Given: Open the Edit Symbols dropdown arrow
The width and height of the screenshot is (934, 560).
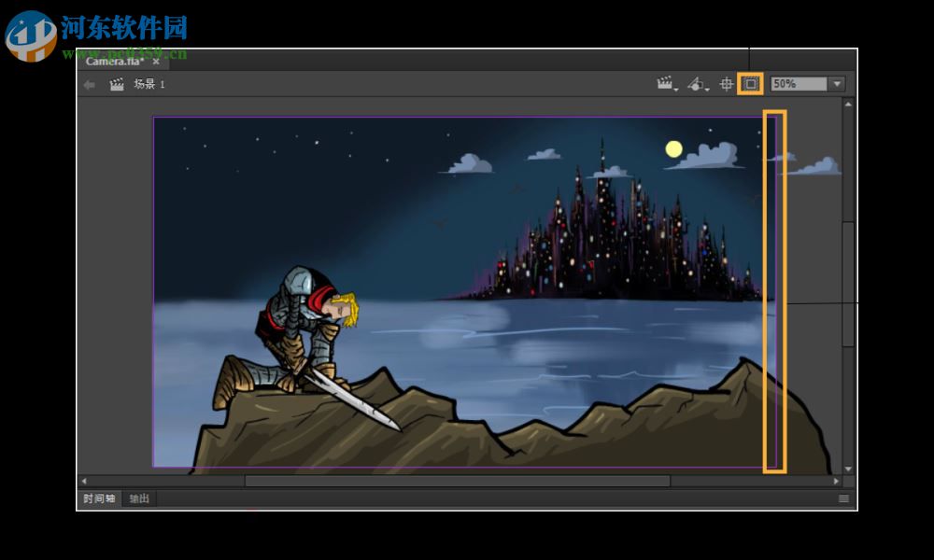Looking at the screenshot, I should (x=707, y=89).
